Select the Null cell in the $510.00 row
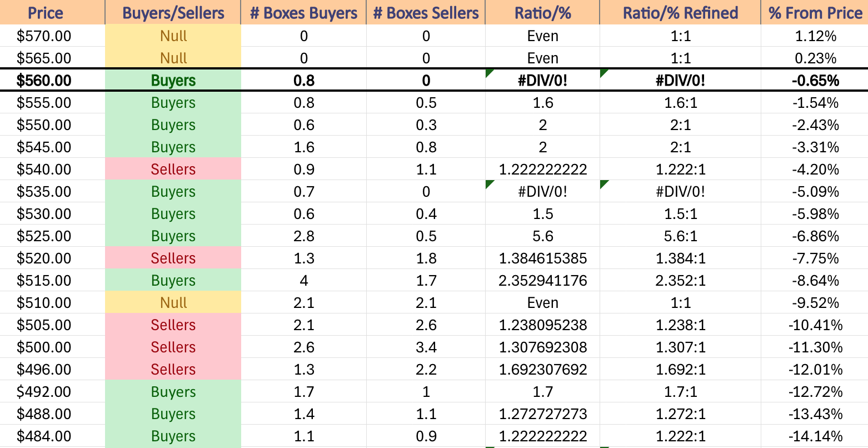 pos(173,302)
